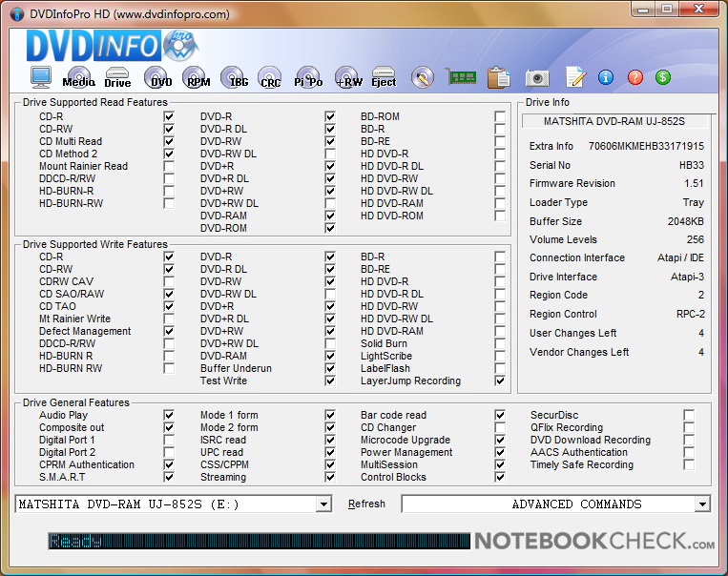Toggle AACS Authentication checkbox
728x576 pixels.
[689, 453]
